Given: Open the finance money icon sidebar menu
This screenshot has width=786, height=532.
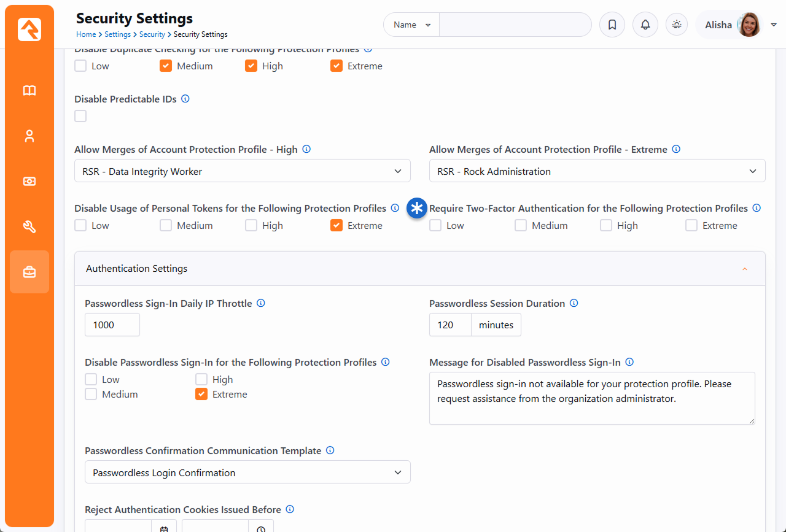Looking at the screenshot, I should pyautogui.click(x=29, y=182).
